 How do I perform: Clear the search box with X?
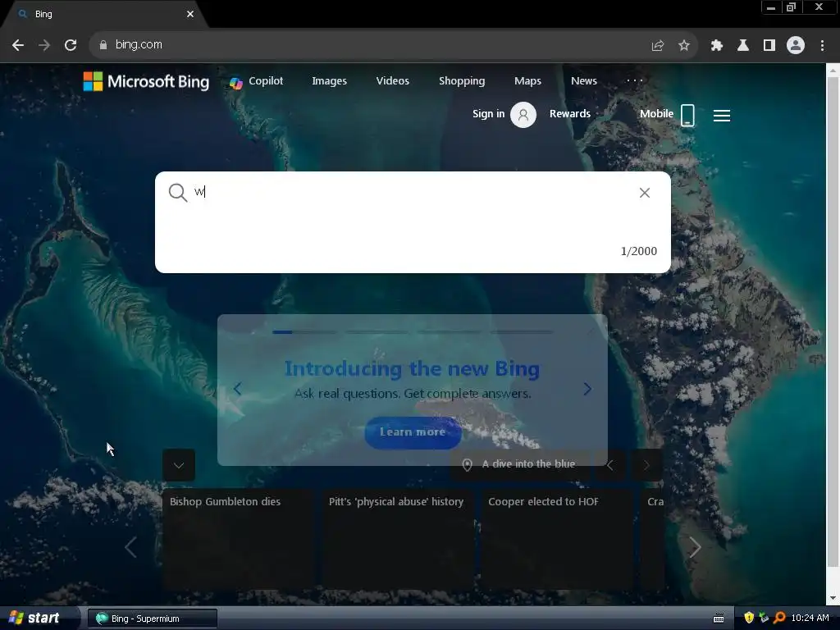coord(645,193)
